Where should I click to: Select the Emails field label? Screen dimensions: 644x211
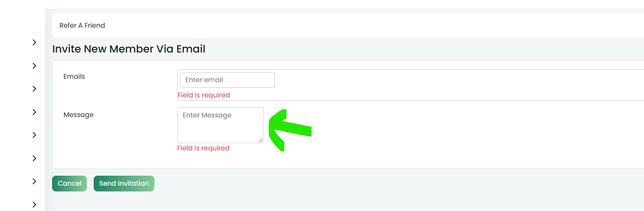(x=74, y=76)
